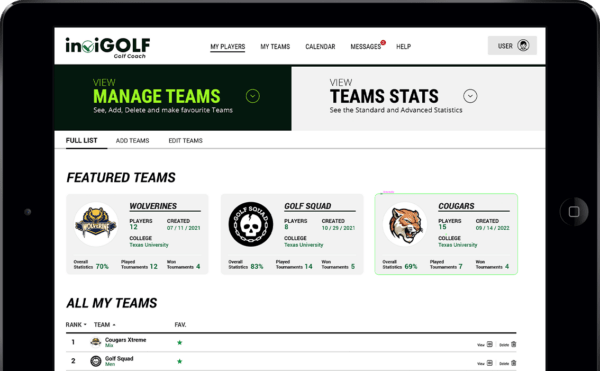Expand the Teams Stats chevron
This screenshot has width=600, height=371.
[x=470, y=96]
